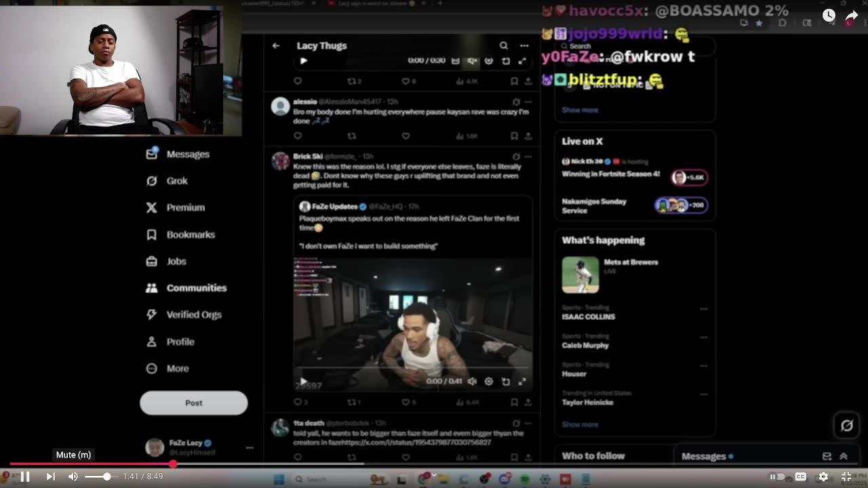Play the Plaqueboymax 0:41 video
Viewport: 868px width, 488px height.
pyautogui.click(x=303, y=382)
